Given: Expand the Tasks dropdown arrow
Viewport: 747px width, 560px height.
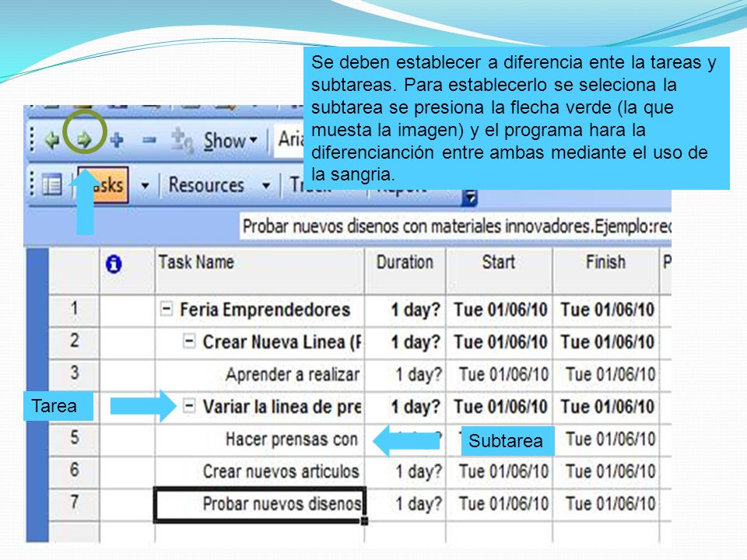Looking at the screenshot, I should pos(145,185).
